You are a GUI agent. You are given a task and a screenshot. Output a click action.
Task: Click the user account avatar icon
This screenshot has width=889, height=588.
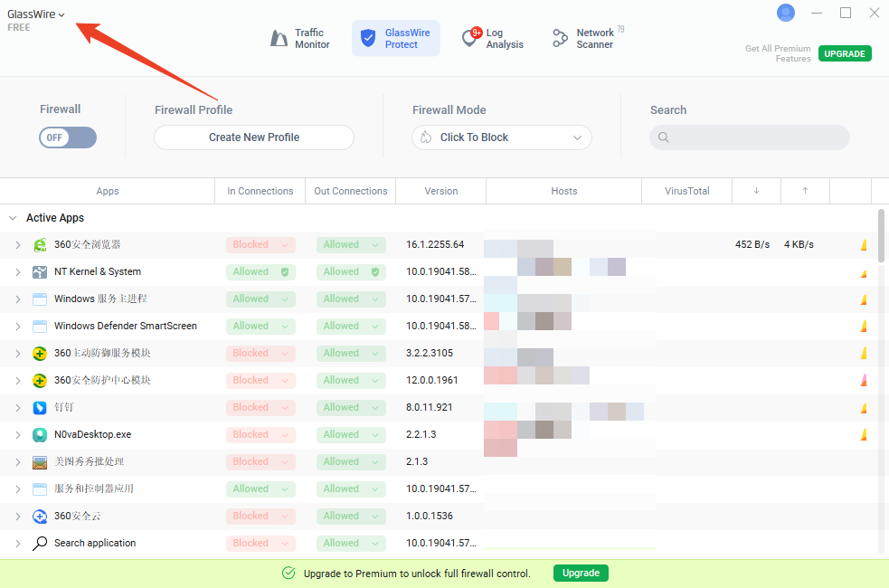(786, 13)
